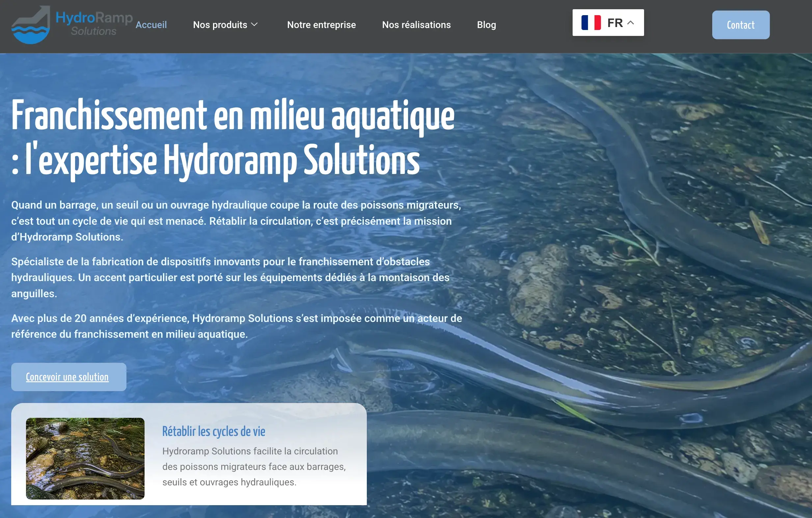Click the chevron next to Nos produits
Viewport: 812px width, 518px height.
point(255,24)
